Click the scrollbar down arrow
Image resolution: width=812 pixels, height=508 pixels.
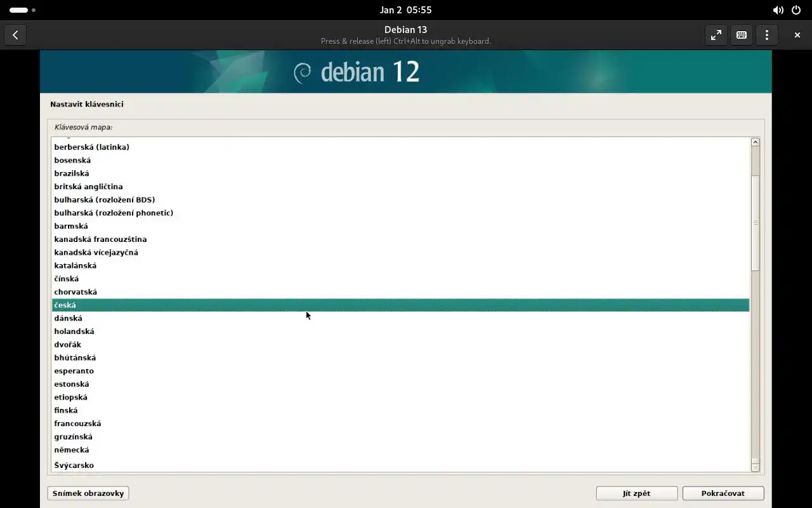coord(755,467)
